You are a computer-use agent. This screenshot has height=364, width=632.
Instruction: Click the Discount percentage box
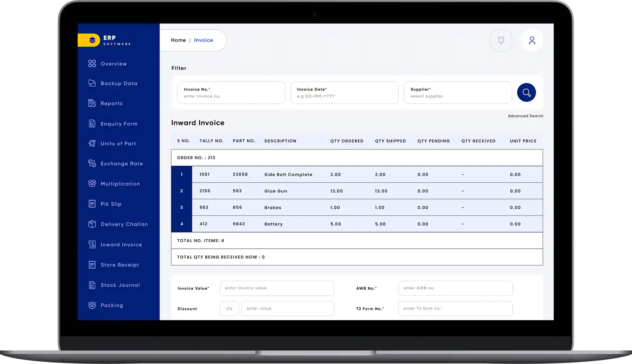pyautogui.click(x=229, y=309)
